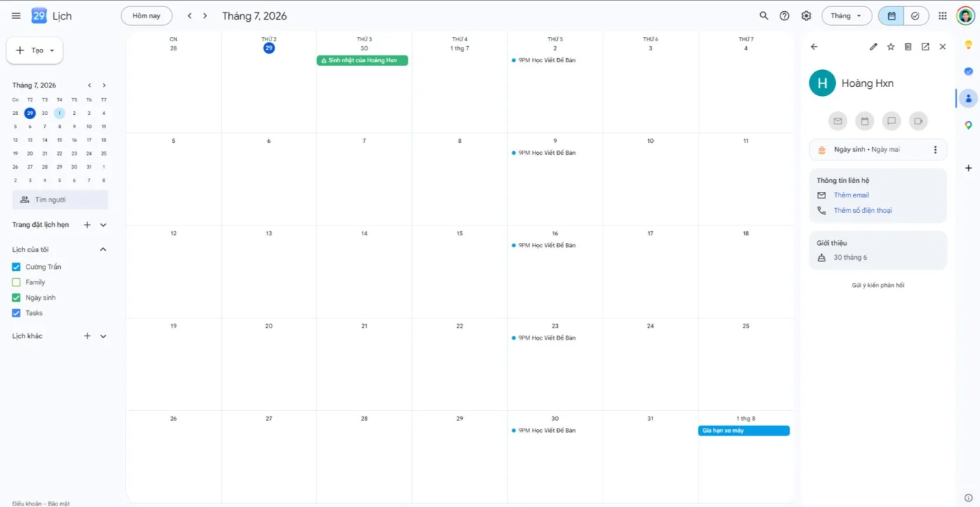980x507 pixels.
Task: Enable the Family calendar checkbox
Action: (x=17, y=282)
